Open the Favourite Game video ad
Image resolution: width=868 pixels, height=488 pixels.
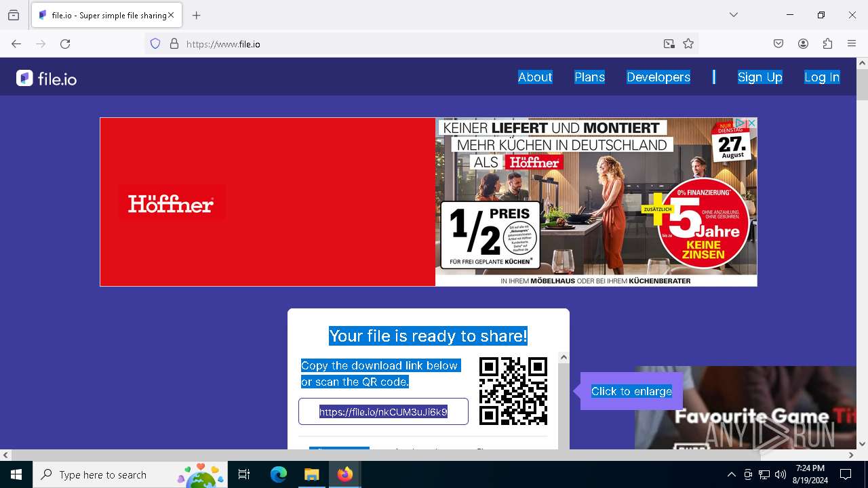(745, 407)
